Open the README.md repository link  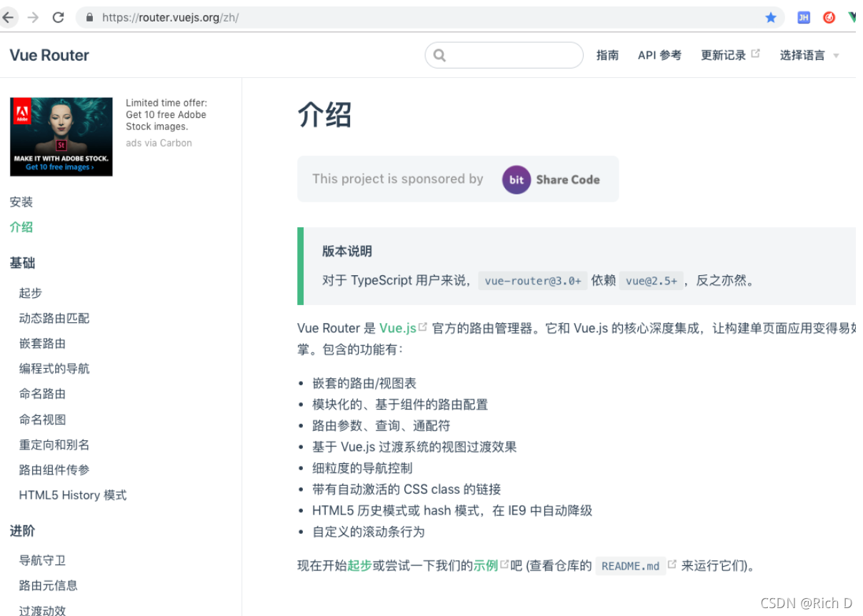pyautogui.click(x=630, y=565)
